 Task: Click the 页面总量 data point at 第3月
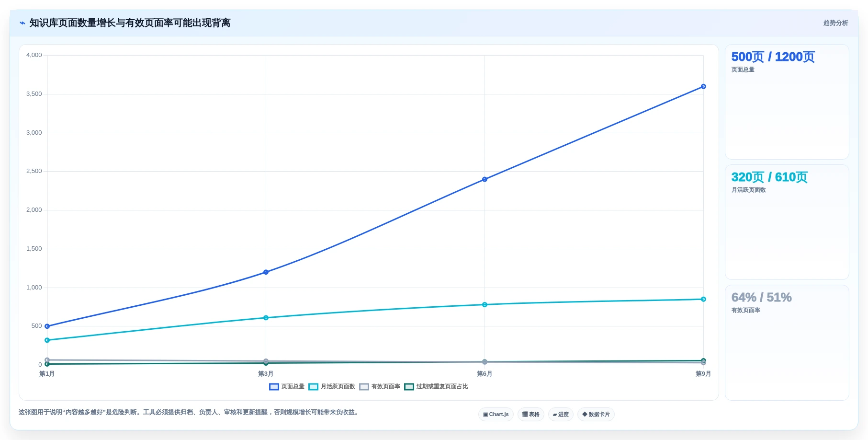tap(266, 272)
